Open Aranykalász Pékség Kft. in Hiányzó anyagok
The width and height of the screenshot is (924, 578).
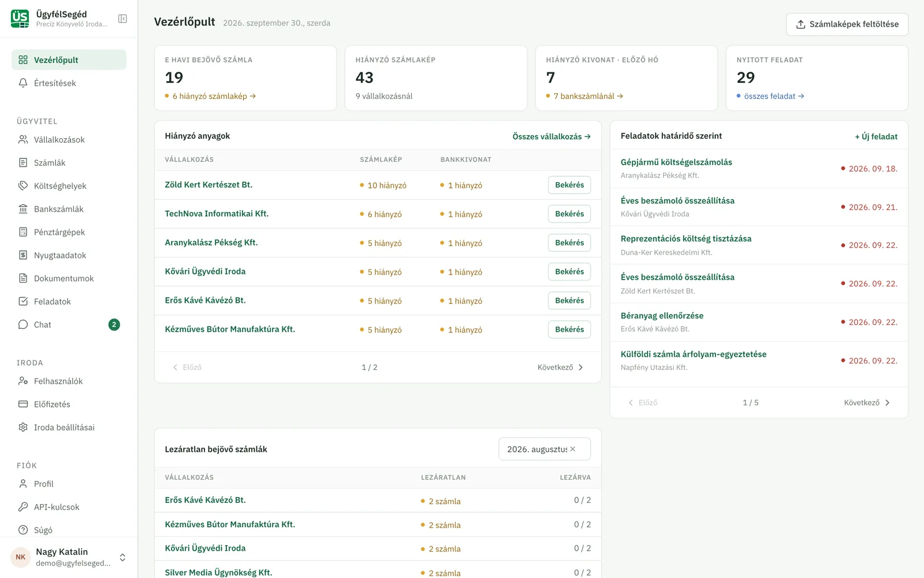(211, 243)
